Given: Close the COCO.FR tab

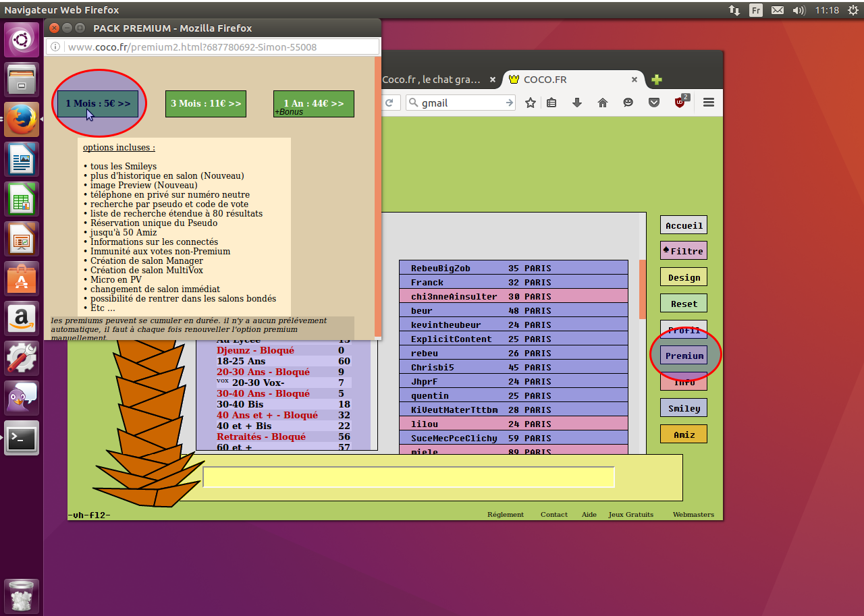Looking at the screenshot, I should [x=634, y=80].
